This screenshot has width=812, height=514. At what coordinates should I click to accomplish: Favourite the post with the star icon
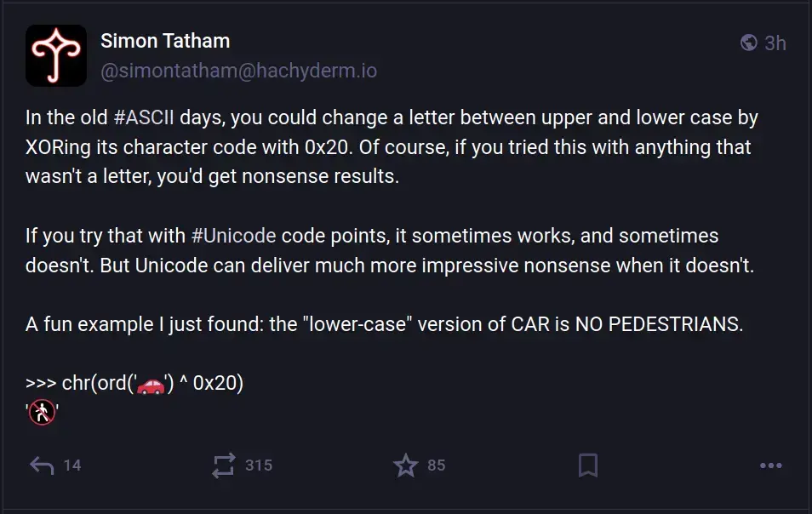(405, 465)
